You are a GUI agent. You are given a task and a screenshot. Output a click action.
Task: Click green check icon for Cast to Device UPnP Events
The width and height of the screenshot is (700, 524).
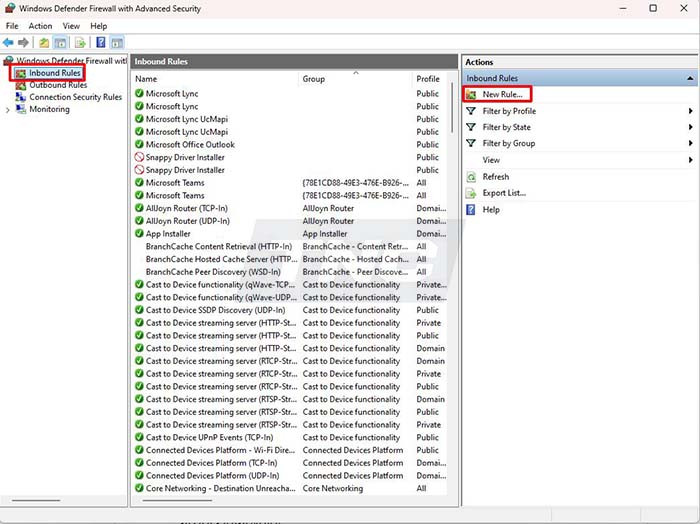point(139,437)
